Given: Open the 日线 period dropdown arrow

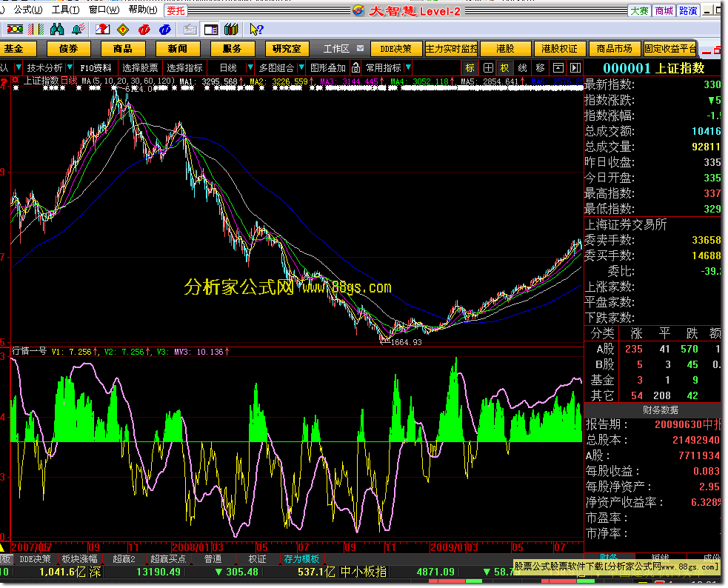Looking at the screenshot, I should click(250, 67).
